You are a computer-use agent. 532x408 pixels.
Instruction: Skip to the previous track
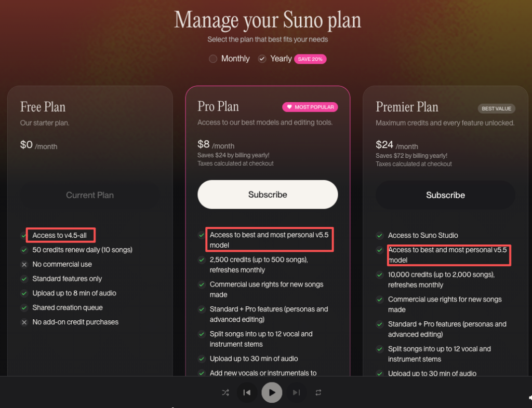247,392
